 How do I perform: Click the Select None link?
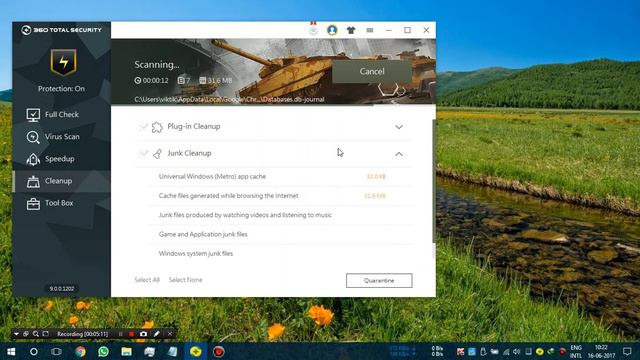(x=186, y=280)
